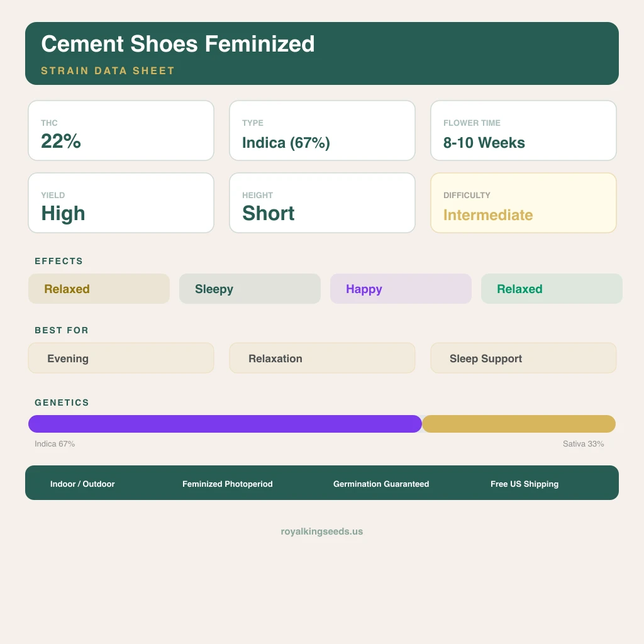Image resolution: width=644 pixels, height=644 pixels.
Task: Select the green Relaxed effect tag
Action: click(552, 289)
